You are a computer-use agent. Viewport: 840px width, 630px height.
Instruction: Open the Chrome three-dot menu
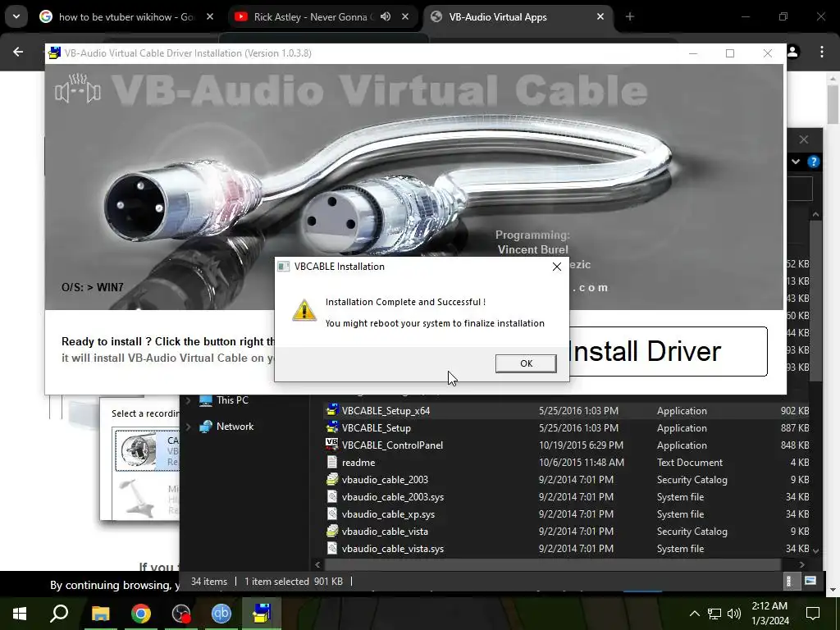tap(822, 52)
